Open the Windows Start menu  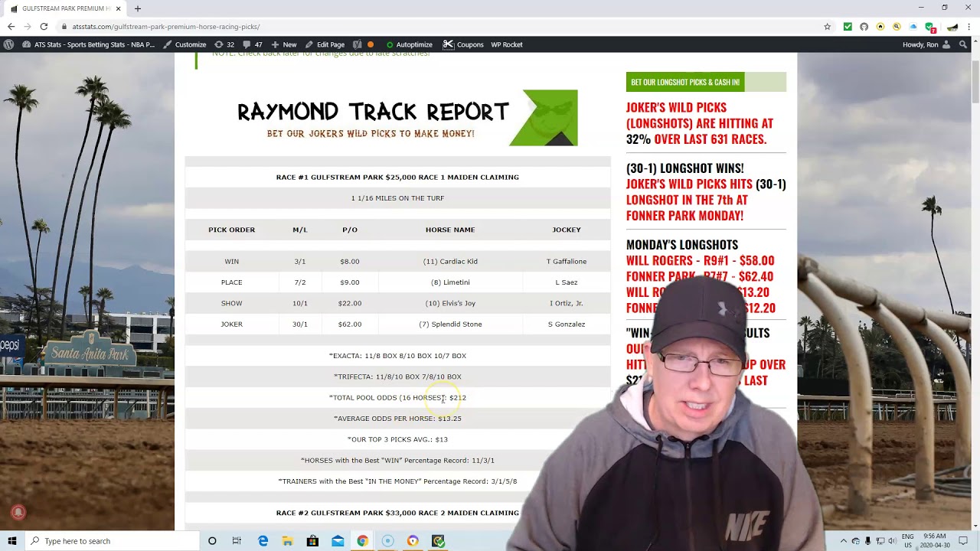(x=12, y=541)
